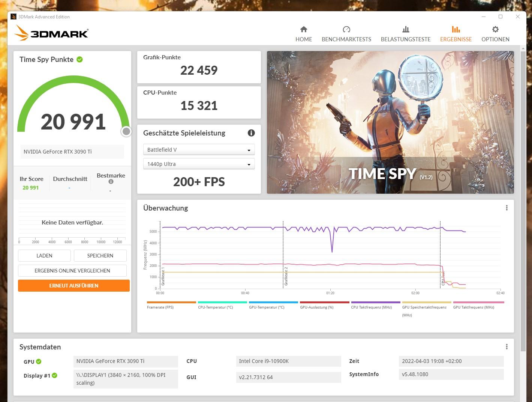Toggle the GPU Speichertaktfrequenz legend series
Viewport: 532px width, 402px height.
[427, 309]
